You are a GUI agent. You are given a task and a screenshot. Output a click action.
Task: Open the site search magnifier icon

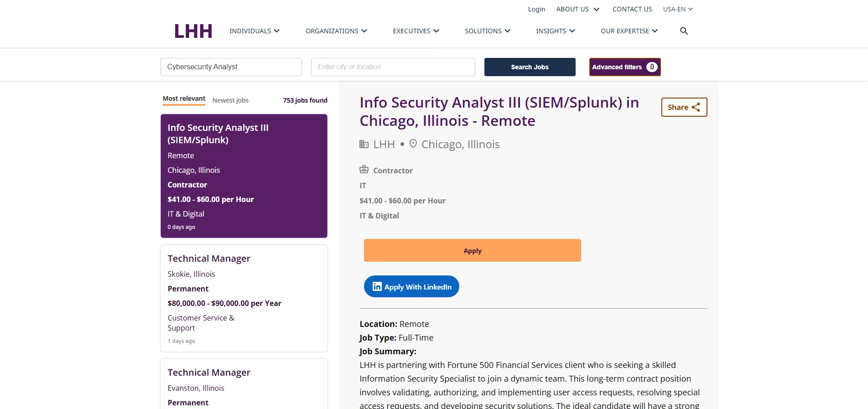coord(684,31)
